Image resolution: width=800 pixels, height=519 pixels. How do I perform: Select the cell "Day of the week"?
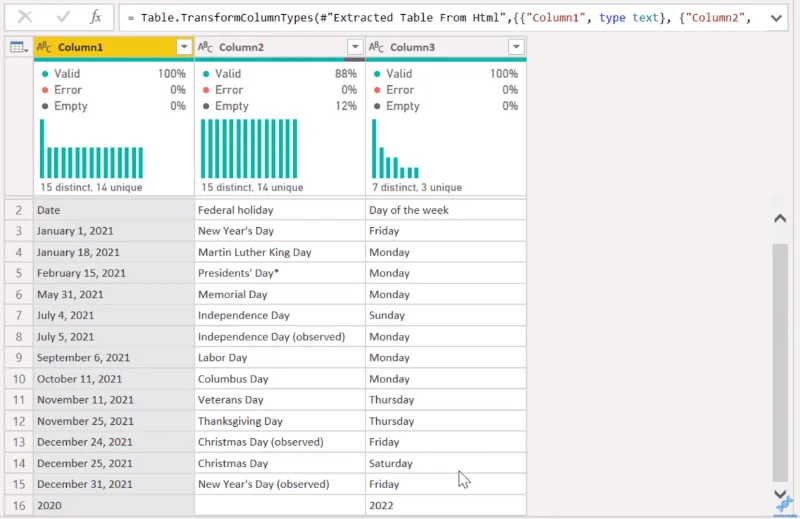point(445,210)
